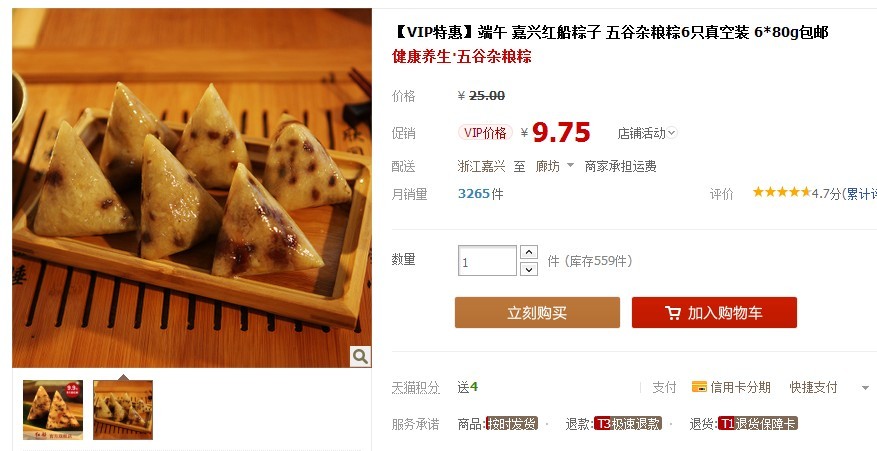The height and width of the screenshot is (451, 877).
Task: Click the 加入购物车 button
Action: [714, 312]
